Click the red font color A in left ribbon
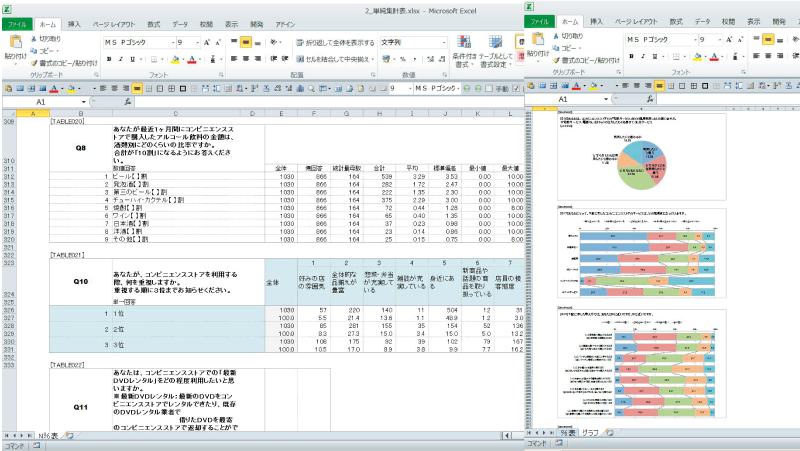Image resolution: width=800 pixels, height=451 pixels. click(192, 59)
